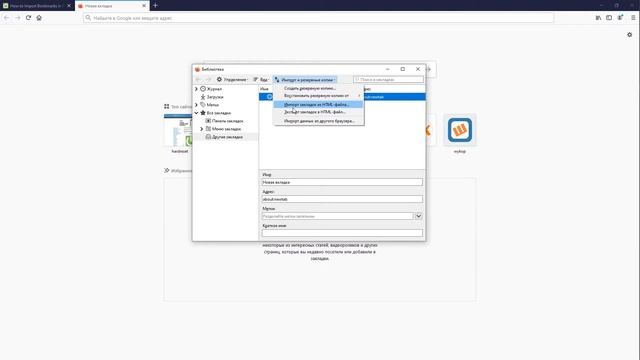The image size is (640, 360).
Task: Go to the Firefox home page icon
Action: click(39, 18)
